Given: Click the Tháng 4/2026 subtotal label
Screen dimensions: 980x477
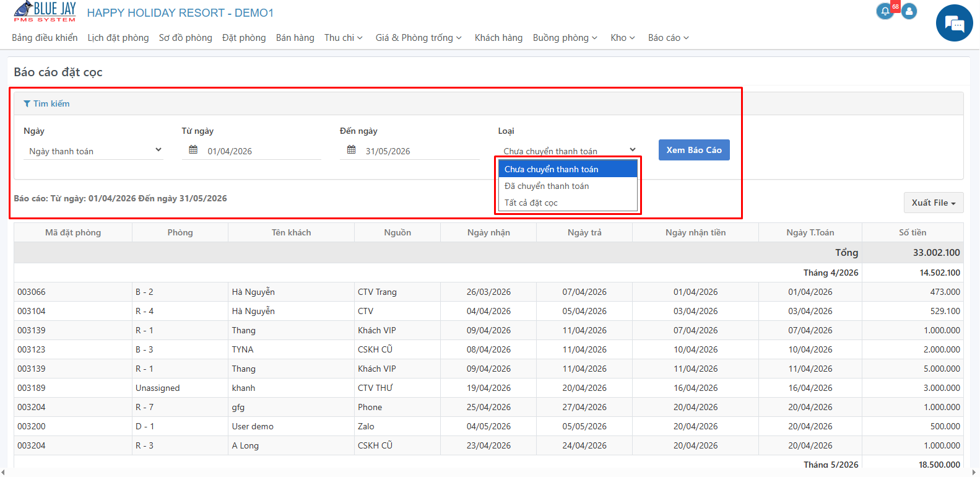Looking at the screenshot, I should 831,273.
